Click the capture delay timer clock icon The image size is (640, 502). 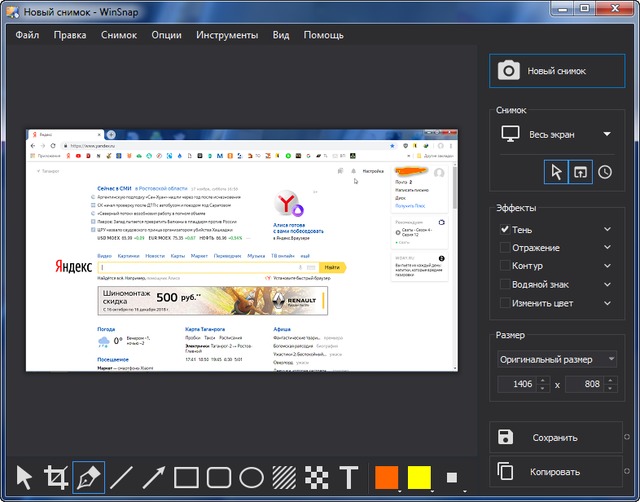click(x=605, y=172)
